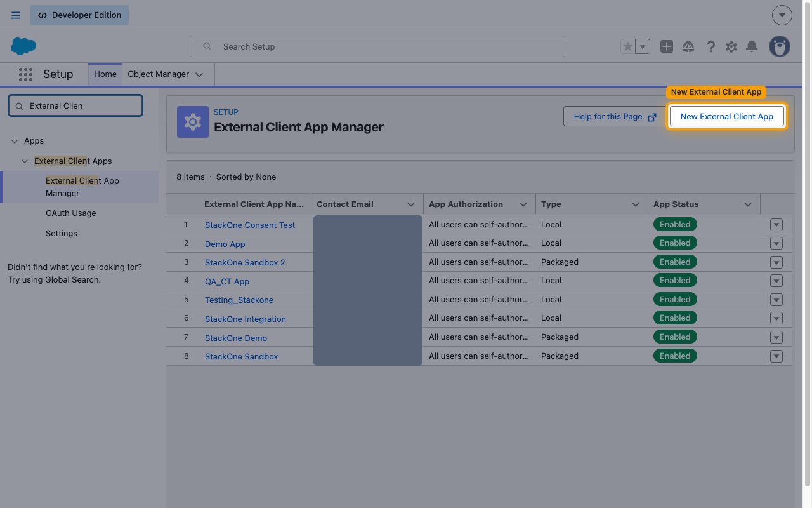812x508 pixels.
Task: Click the New External Client App button
Action: tap(727, 117)
